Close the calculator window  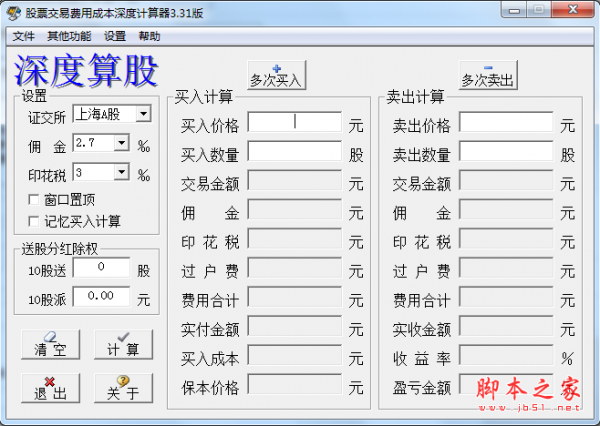point(573,10)
